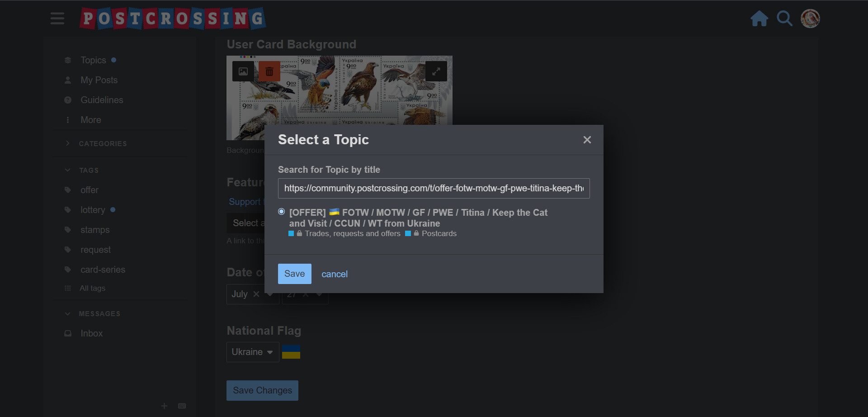Open Topics in sidebar
Screen dimensions: 868x417
(93, 60)
